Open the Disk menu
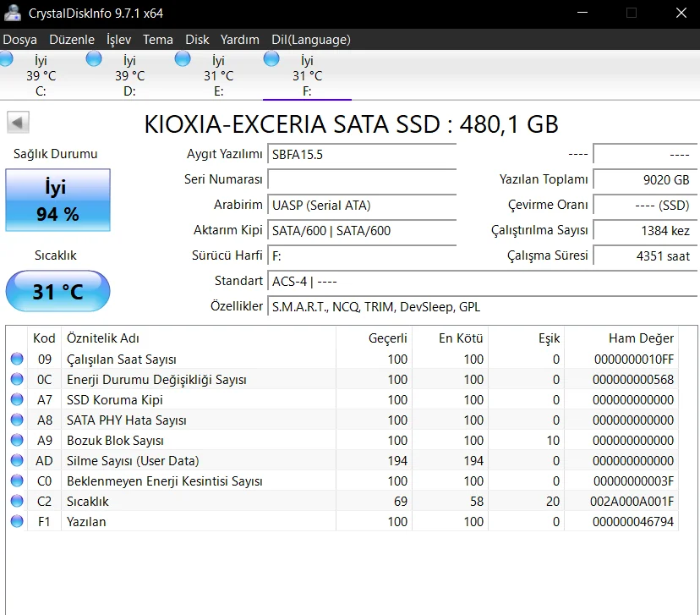This screenshot has width=700, height=615. coord(197,40)
